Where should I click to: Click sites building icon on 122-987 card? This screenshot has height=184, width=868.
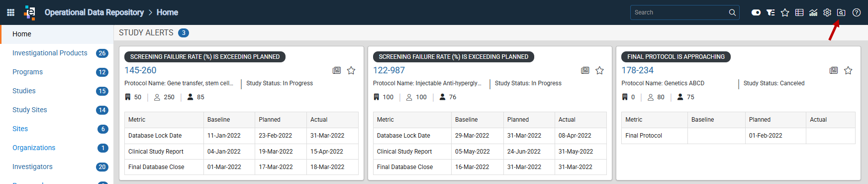[377, 97]
